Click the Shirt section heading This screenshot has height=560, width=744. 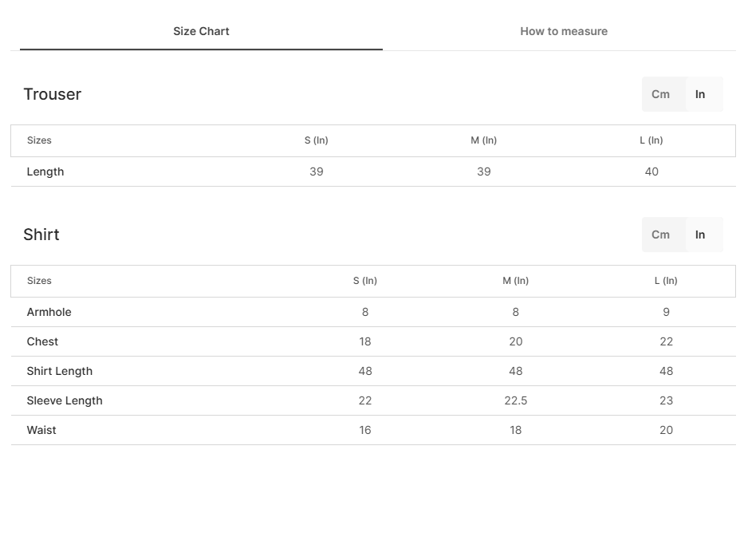(x=41, y=235)
